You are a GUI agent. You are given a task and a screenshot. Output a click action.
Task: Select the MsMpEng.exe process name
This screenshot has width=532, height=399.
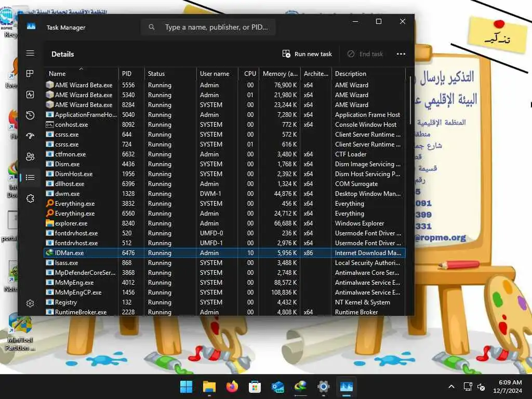pyautogui.click(x=74, y=282)
